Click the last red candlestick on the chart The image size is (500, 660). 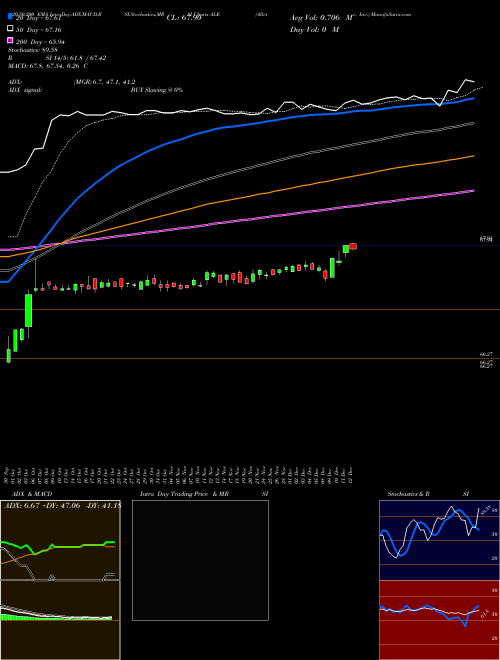coord(353,246)
